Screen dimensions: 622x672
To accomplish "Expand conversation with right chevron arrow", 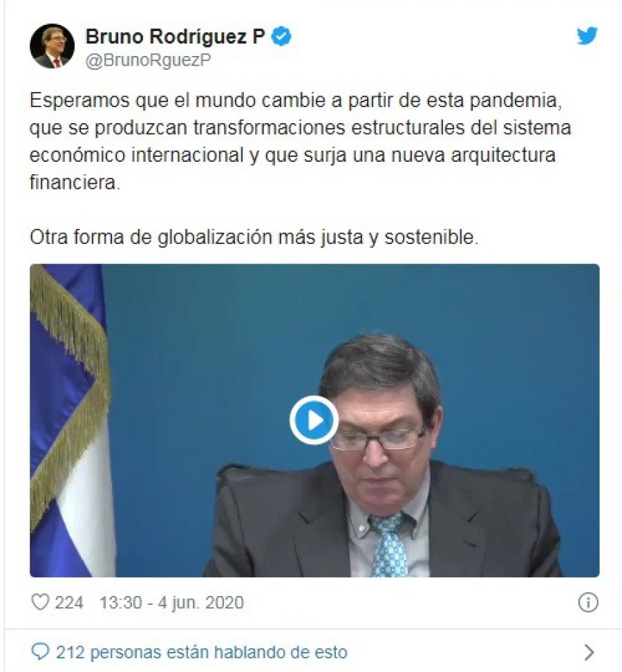I will click(590, 652).
